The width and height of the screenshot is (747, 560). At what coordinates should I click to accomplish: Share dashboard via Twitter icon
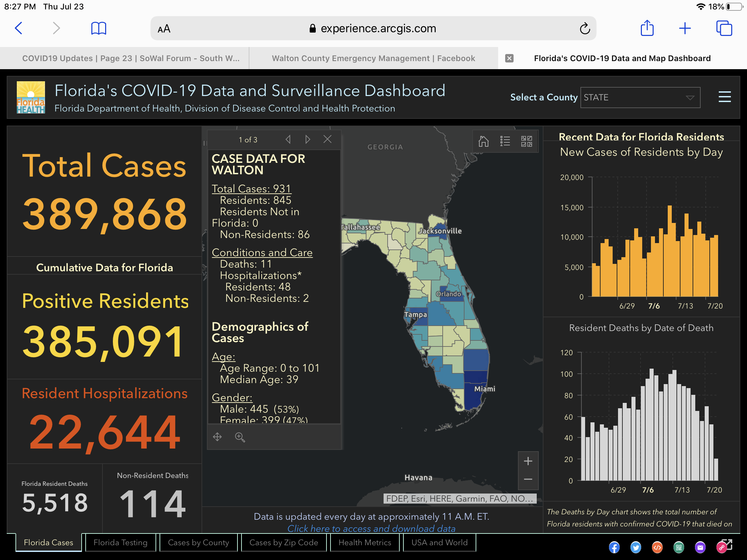pyautogui.click(x=635, y=547)
